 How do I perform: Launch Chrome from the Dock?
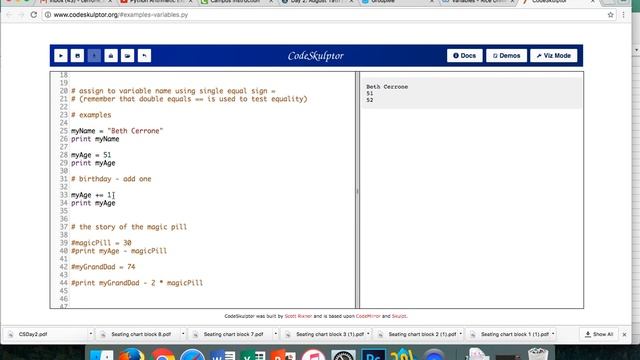[x=163, y=355]
